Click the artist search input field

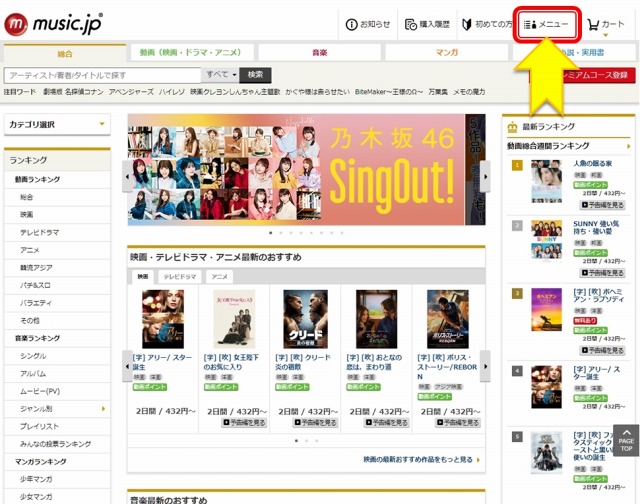pos(102,75)
